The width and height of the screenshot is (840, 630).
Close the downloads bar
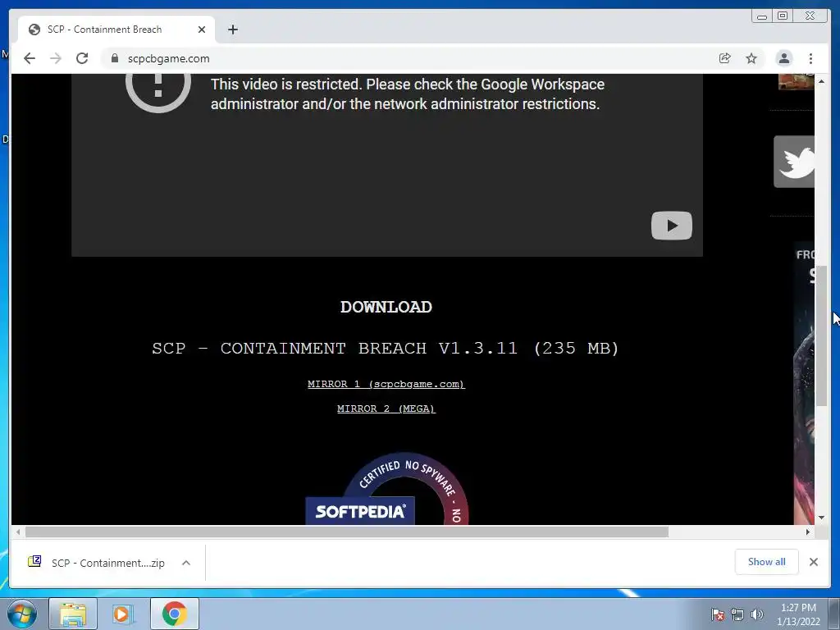coord(814,562)
